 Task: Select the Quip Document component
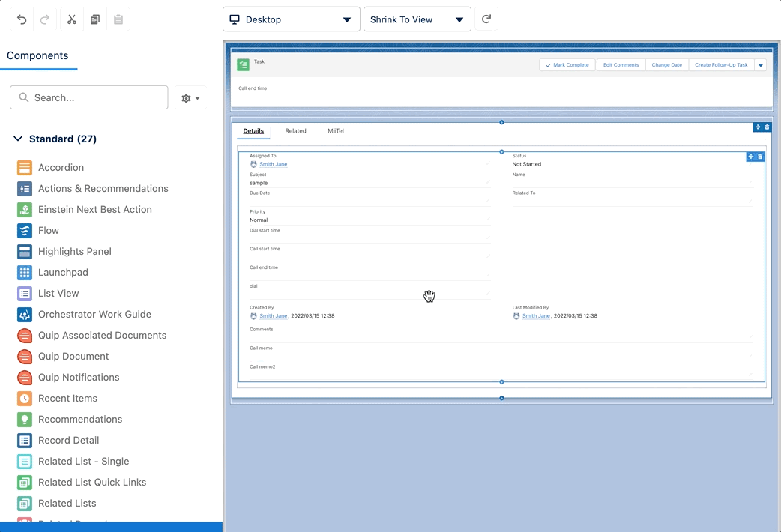(x=73, y=357)
